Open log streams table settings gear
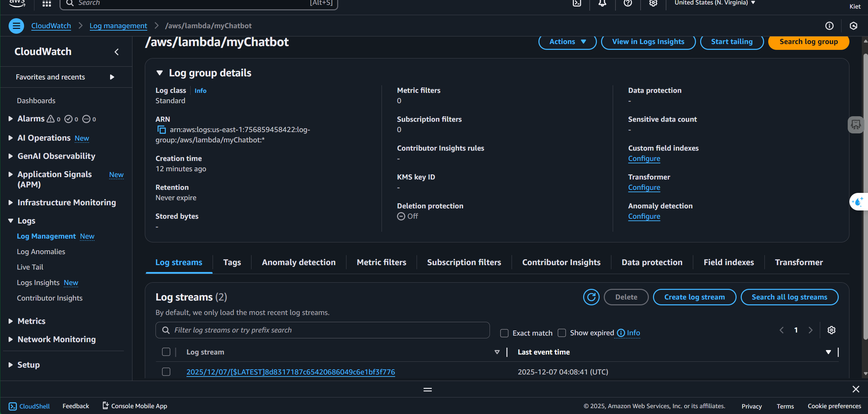The width and height of the screenshot is (868, 414). pos(832,330)
